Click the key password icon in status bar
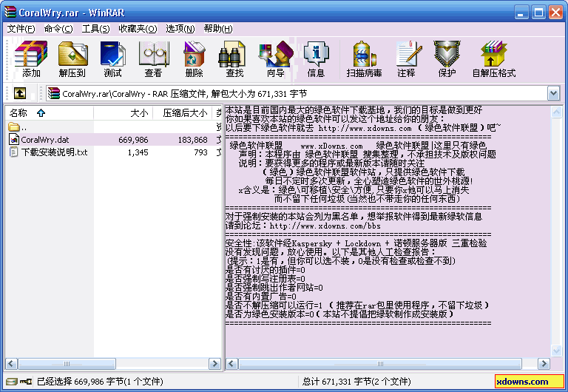The width and height of the screenshot is (568, 392). click(26, 381)
